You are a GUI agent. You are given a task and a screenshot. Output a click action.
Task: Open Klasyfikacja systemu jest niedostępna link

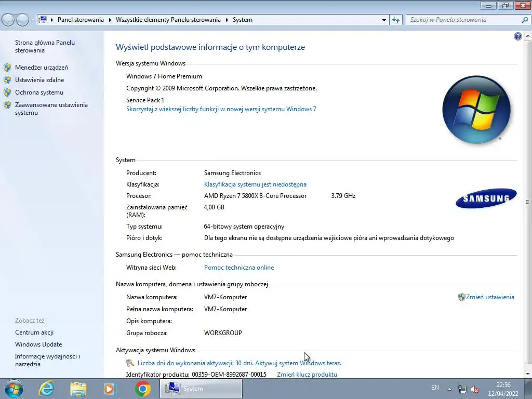tap(255, 184)
